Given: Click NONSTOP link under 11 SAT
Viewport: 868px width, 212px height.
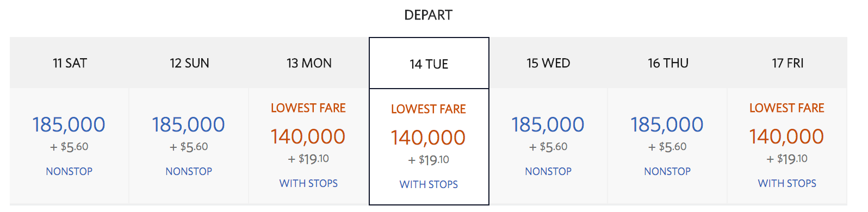Looking at the screenshot, I should coord(69,171).
